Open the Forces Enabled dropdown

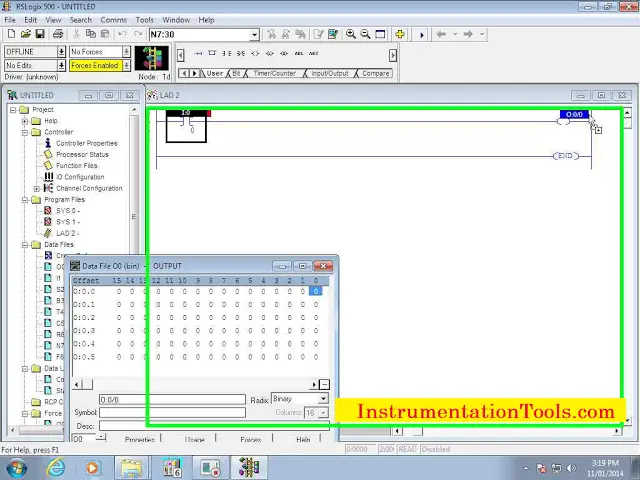pos(126,65)
